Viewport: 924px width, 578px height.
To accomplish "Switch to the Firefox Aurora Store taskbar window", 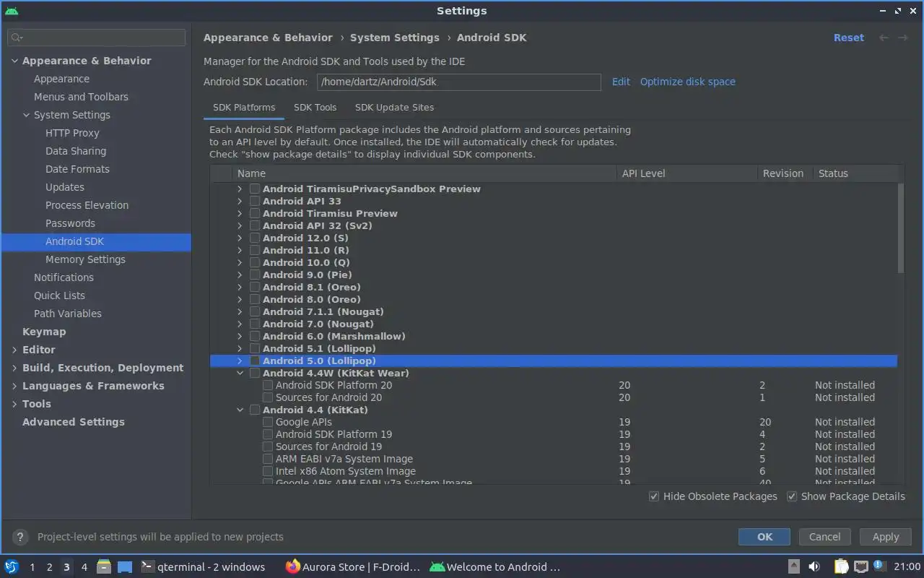I will (x=353, y=567).
